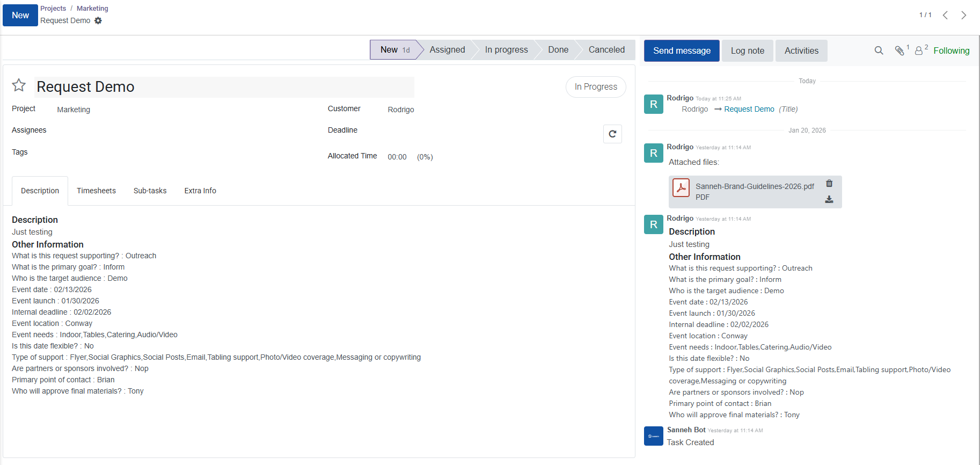The height and width of the screenshot is (465, 980).
Task: Click the Log note button
Action: pos(747,50)
